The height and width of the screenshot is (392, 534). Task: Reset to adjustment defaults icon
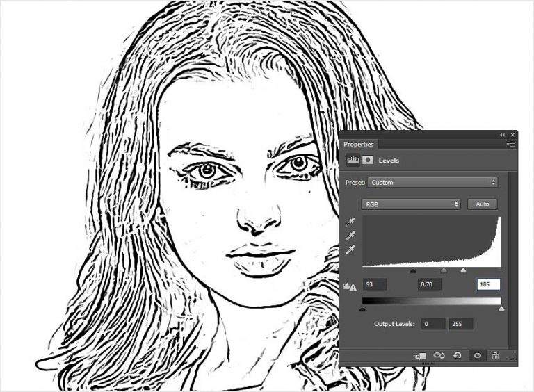[x=458, y=356]
